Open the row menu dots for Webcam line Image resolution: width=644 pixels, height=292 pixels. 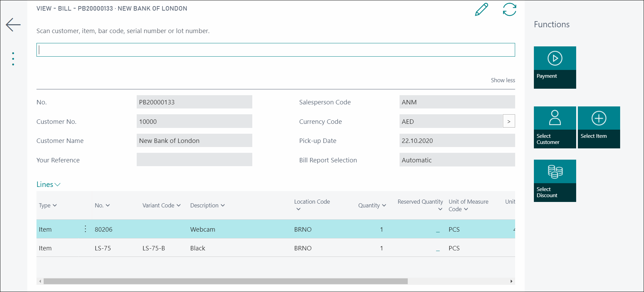point(85,229)
